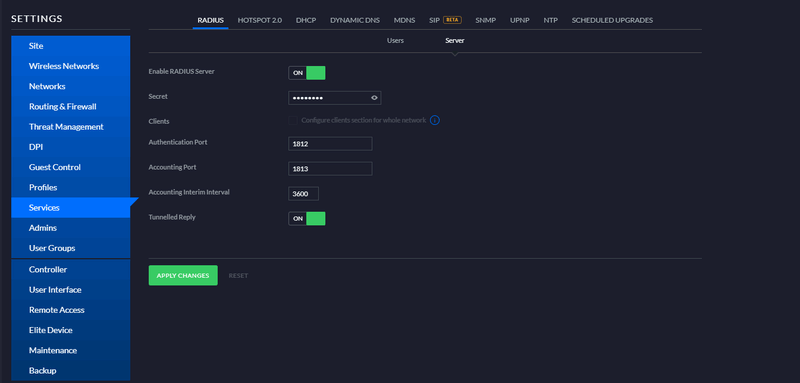The height and width of the screenshot is (383, 800).
Task: Select Elite Device in the sidebar
Action: (70, 330)
